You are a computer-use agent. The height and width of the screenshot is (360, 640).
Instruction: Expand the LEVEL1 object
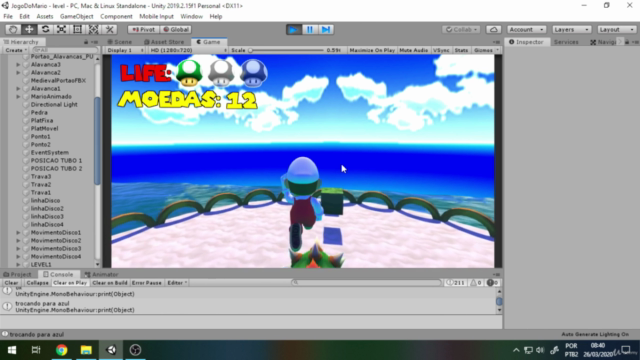click(x=18, y=264)
